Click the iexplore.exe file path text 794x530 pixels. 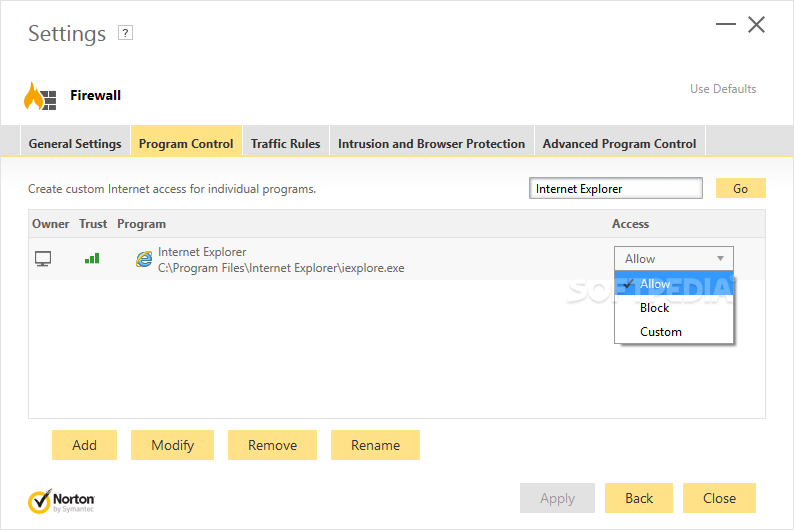(281, 268)
